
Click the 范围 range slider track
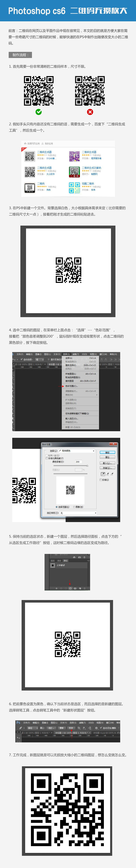pos(70,473)
